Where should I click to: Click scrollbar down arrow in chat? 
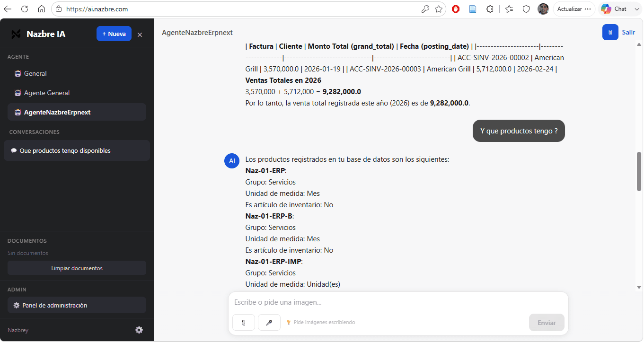(x=639, y=287)
